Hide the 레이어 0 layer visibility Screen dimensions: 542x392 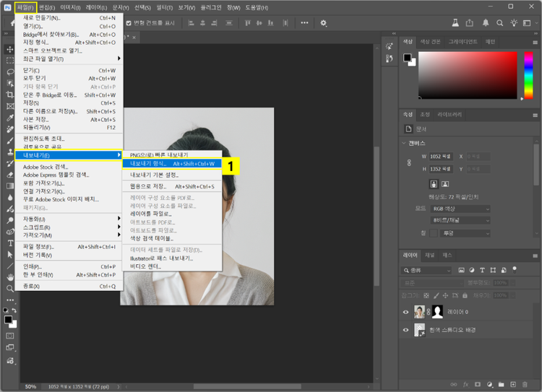click(x=405, y=312)
